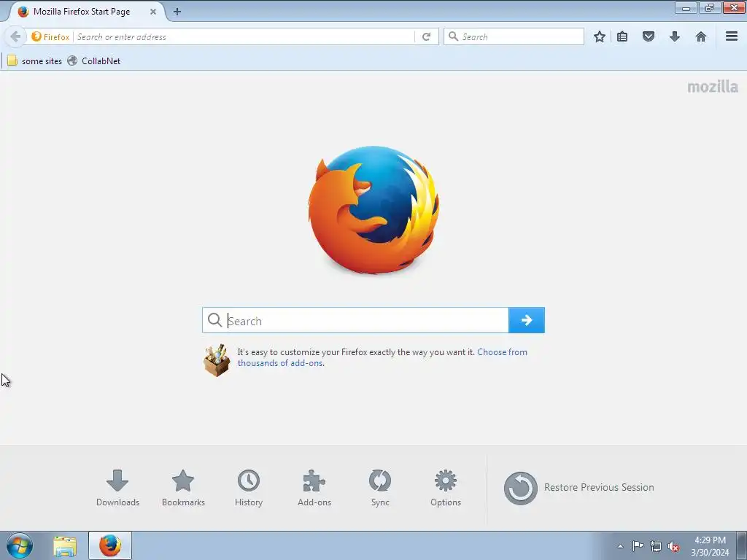Show your bookmarks list icon
The height and width of the screenshot is (560, 747).
coord(622,36)
